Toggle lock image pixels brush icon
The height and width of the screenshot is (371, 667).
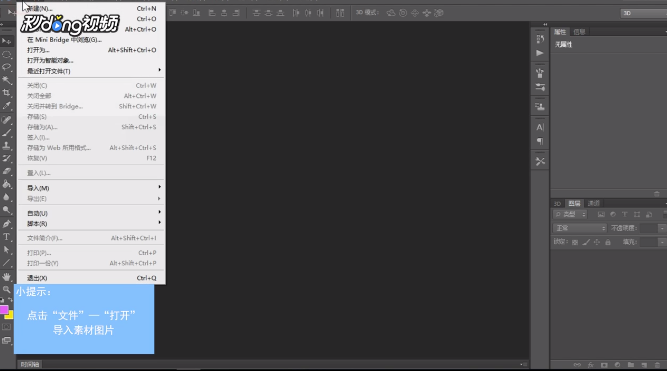[x=586, y=242]
